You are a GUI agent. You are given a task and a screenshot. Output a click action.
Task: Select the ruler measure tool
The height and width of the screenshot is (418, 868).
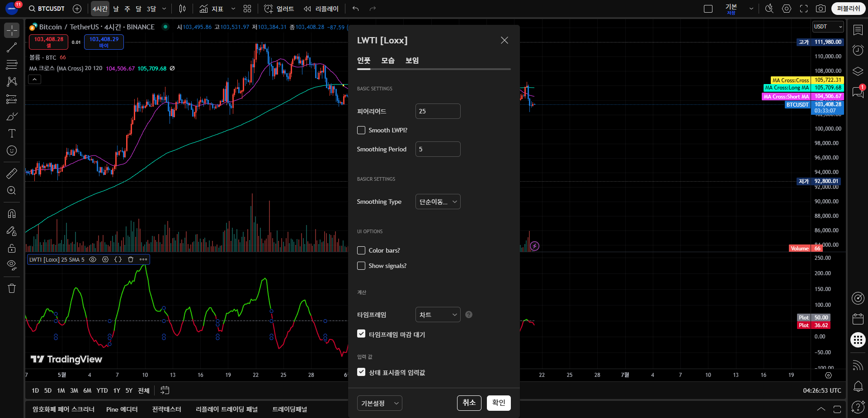click(x=12, y=173)
